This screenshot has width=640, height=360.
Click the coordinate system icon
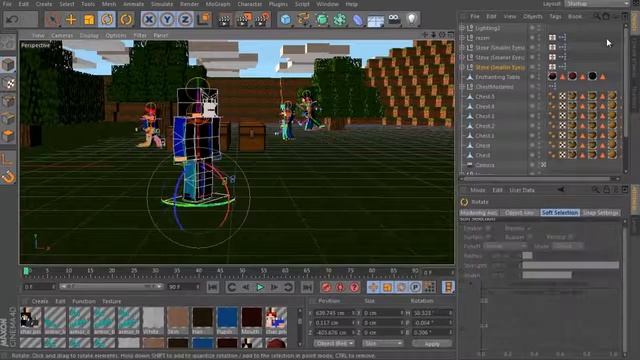click(x=203, y=19)
